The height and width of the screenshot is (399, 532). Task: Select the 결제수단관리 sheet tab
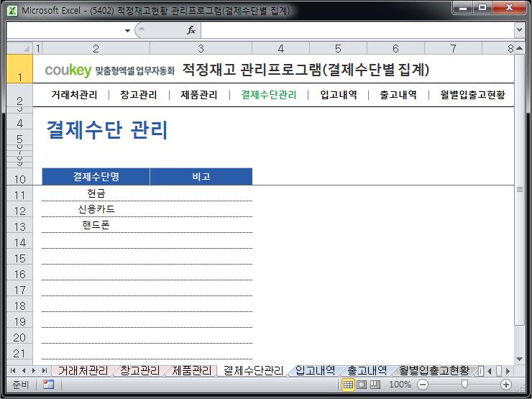[x=253, y=371]
